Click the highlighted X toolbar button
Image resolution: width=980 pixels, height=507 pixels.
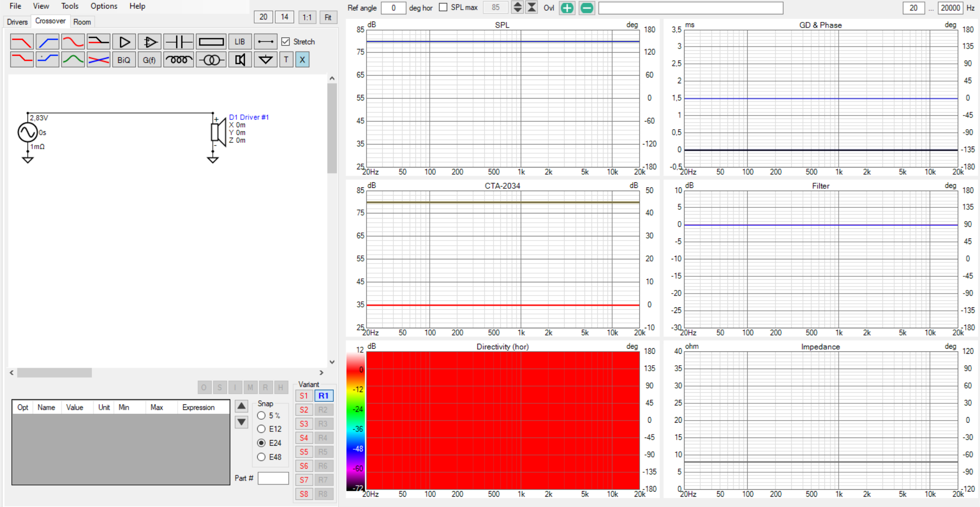(302, 60)
